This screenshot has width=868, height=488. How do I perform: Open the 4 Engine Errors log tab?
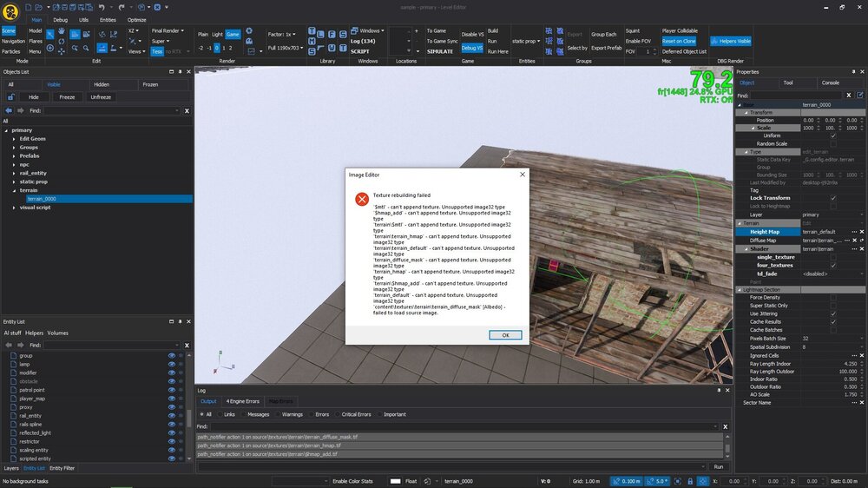(x=242, y=401)
